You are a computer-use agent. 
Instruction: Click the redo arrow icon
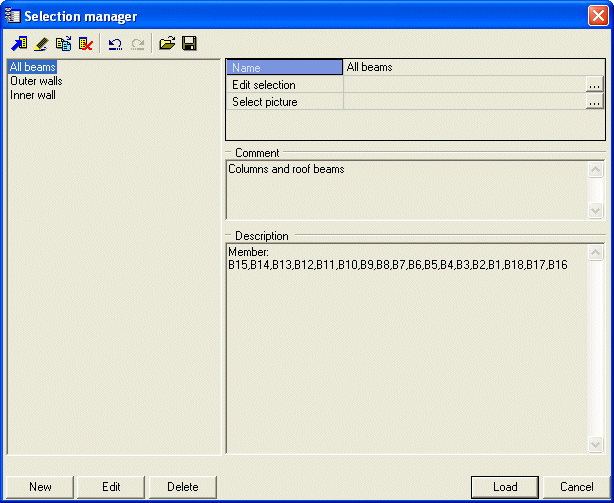pos(137,43)
